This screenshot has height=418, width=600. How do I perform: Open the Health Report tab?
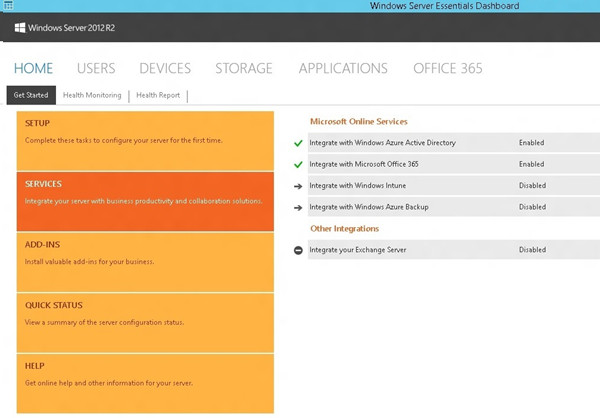158,95
